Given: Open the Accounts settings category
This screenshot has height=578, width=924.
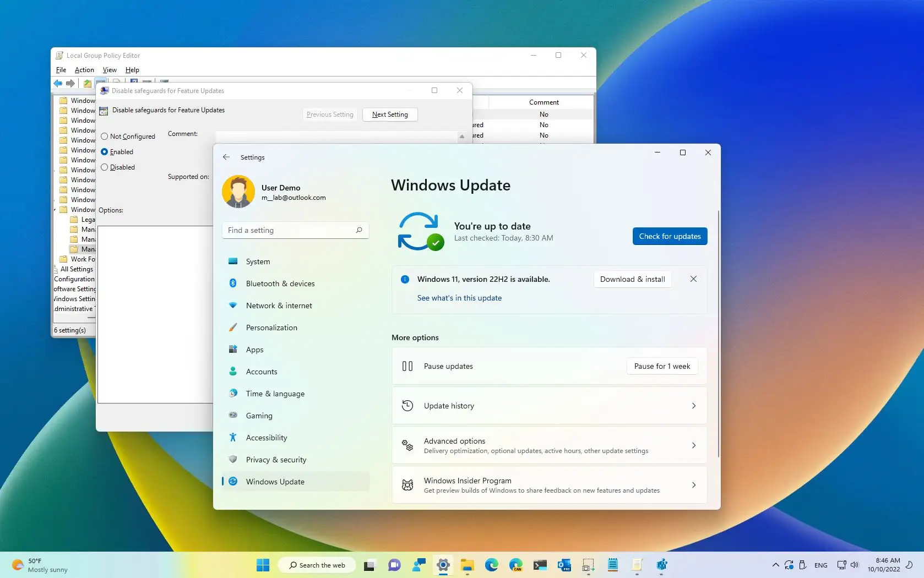Looking at the screenshot, I should click(x=296, y=372).
